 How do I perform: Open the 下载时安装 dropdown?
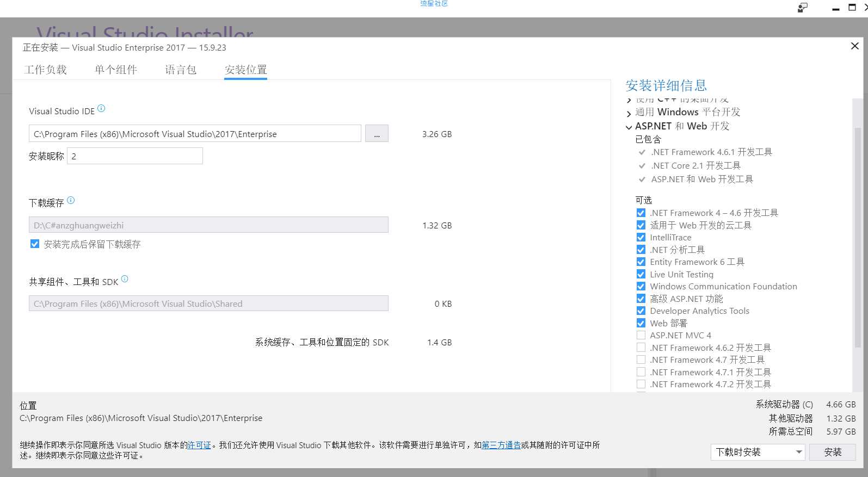pyautogui.click(x=758, y=452)
